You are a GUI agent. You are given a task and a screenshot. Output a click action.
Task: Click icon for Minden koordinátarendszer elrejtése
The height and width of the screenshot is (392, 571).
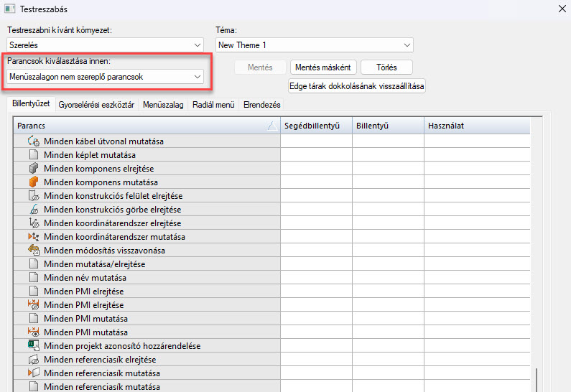[x=33, y=223]
